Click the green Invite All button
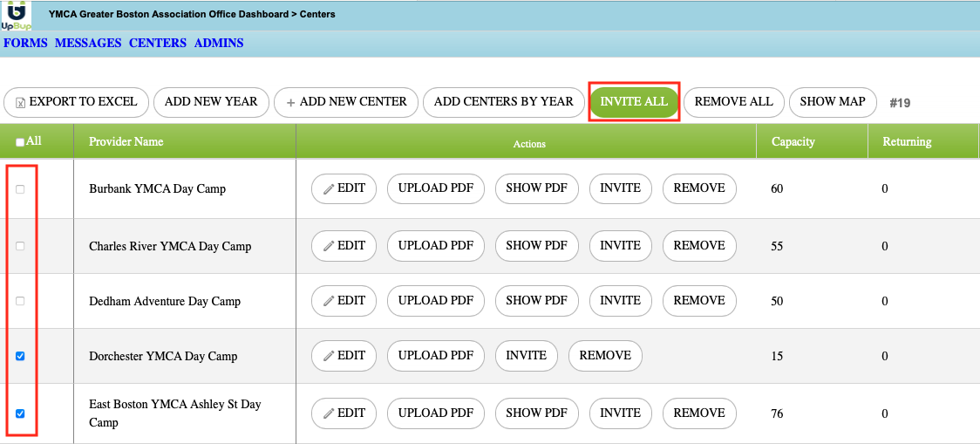Image resolution: width=980 pixels, height=444 pixels. (634, 102)
